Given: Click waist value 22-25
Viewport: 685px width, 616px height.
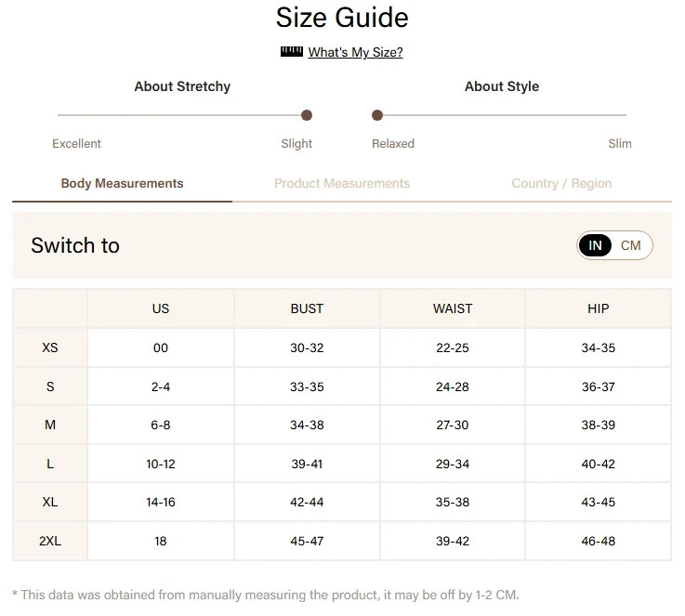Looking at the screenshot, I should tap(453, 347).
